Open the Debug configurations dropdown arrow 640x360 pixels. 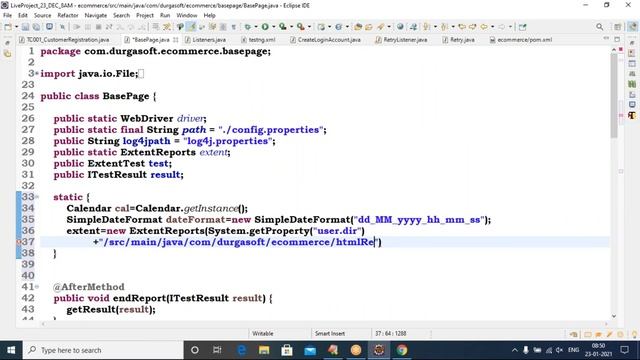pyautogui.click(x=256, y=27)
